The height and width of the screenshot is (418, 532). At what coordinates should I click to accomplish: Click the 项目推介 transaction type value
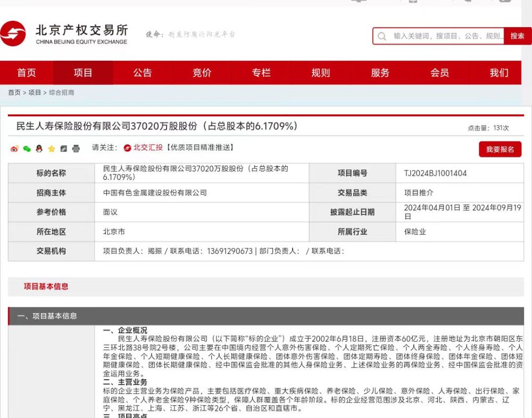click(419, 193)
